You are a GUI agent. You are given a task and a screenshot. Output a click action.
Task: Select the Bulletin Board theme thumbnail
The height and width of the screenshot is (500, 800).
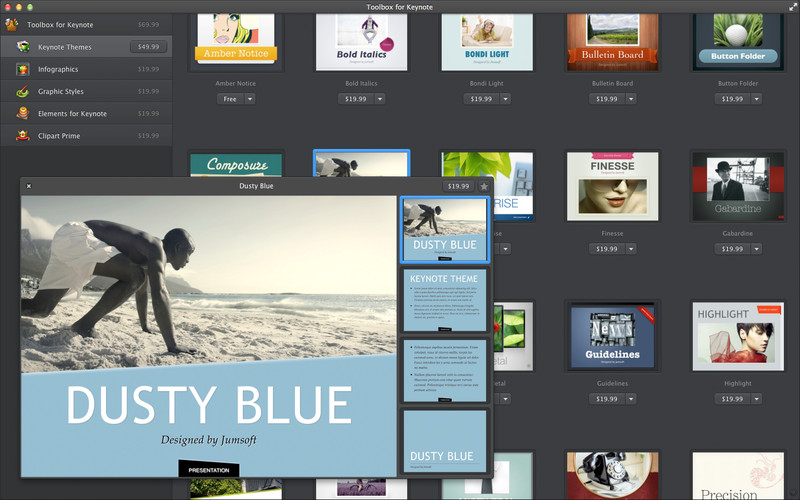612,42
